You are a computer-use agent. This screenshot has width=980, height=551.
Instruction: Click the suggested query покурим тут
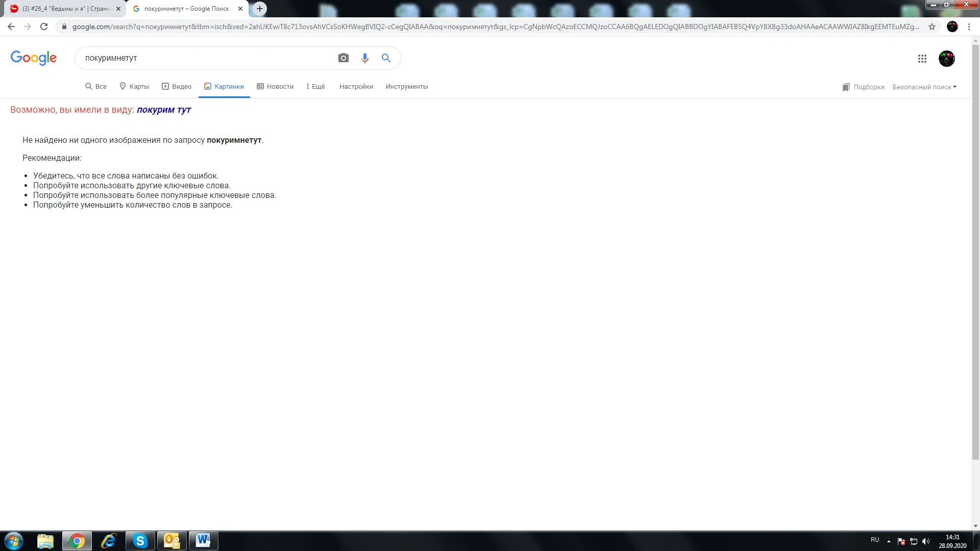164,110
